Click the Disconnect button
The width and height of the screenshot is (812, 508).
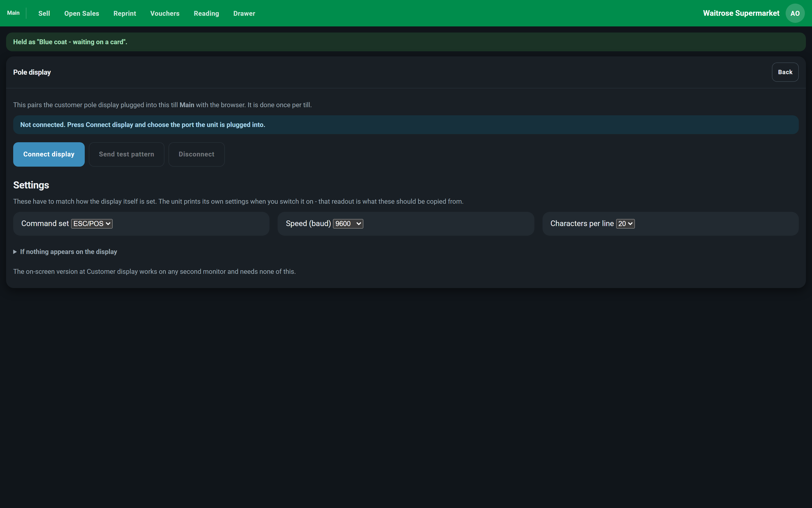coord(196,154)
